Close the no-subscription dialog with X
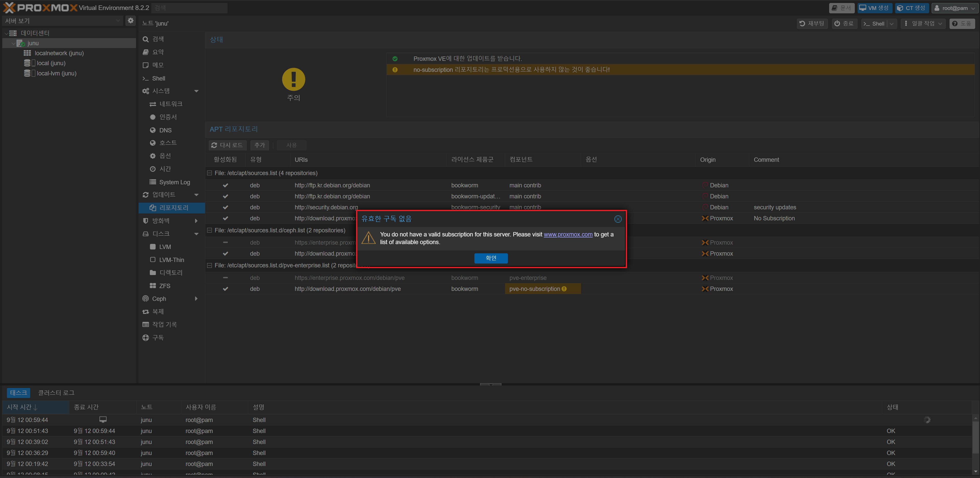The image size is (980, 478). tap(618, 219)
